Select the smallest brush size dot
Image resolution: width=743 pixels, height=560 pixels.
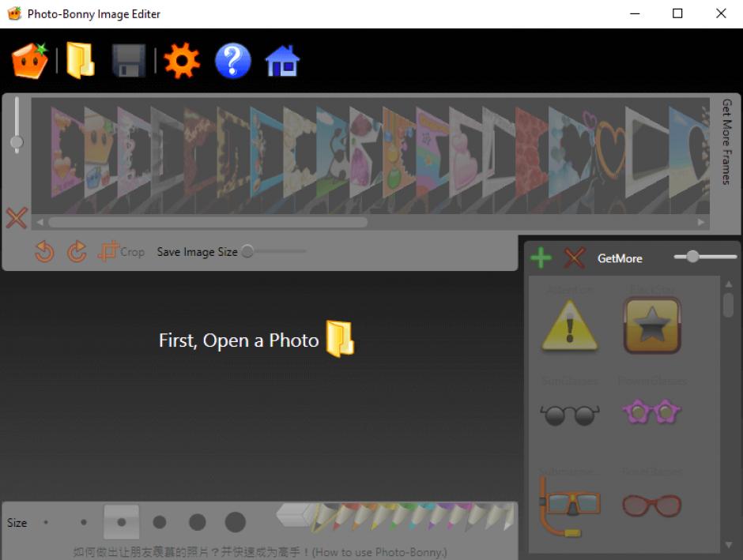coord(46,523)
